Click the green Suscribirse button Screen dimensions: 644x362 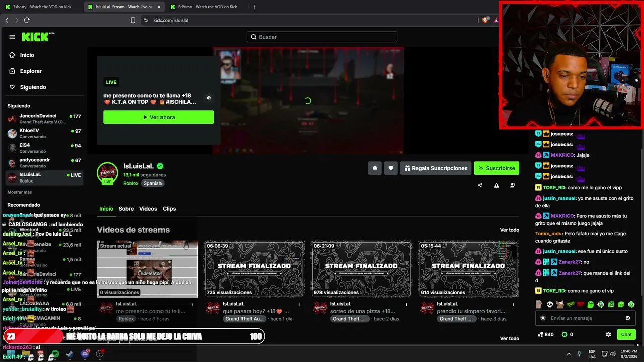click(x=497, y=168)
